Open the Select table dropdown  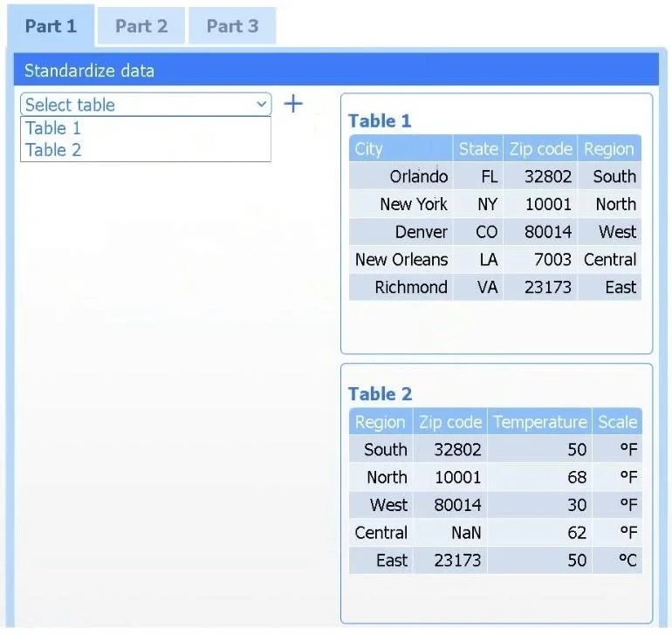point(146,105)
